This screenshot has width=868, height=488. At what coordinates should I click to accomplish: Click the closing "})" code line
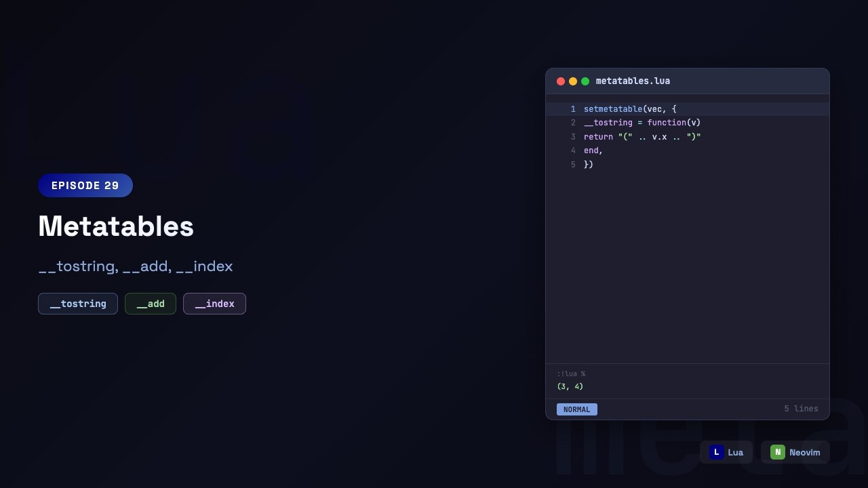(589, 165)
